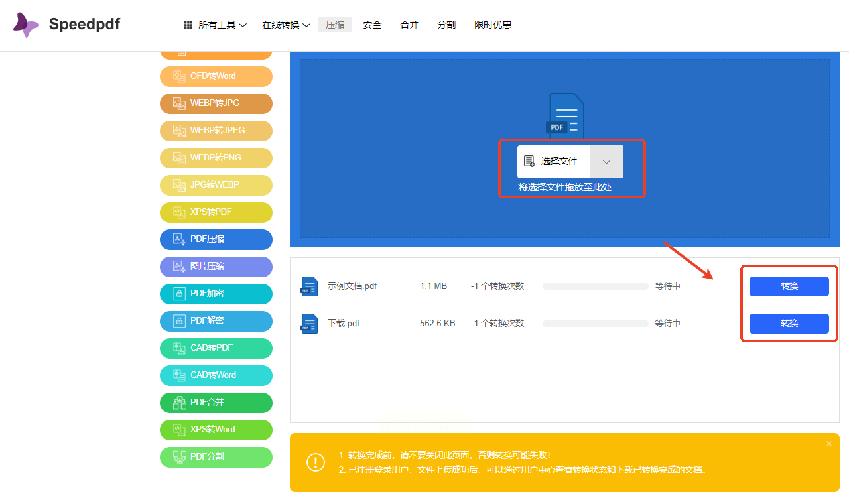Click the PDF合并 merge icon
The height and width of the screenshot is (504, 849).
pyautogui.click(x=179, y=403)
